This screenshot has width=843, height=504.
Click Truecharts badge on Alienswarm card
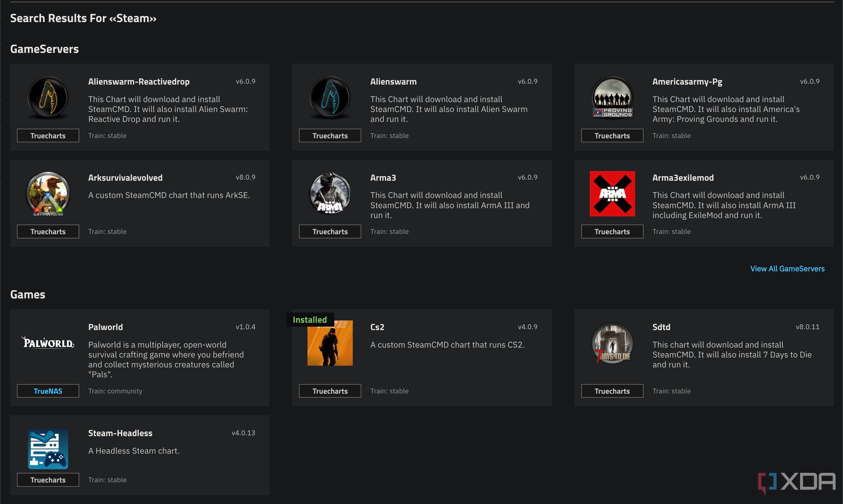330,135
